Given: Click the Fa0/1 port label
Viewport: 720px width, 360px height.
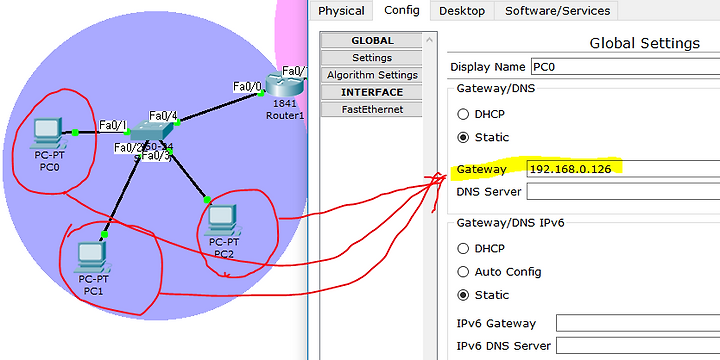Looking at the screenshot, I should pos(112,125).
